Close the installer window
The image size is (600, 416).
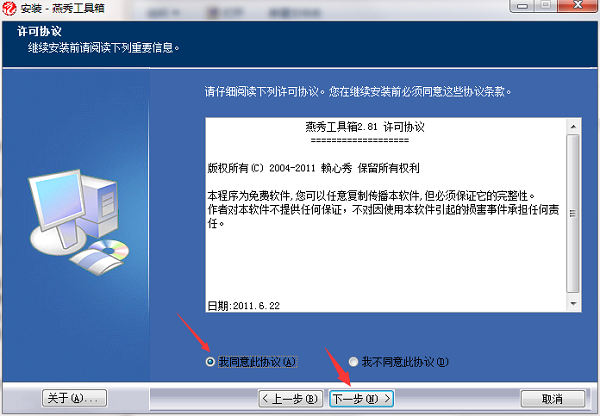tap(578, 5)
